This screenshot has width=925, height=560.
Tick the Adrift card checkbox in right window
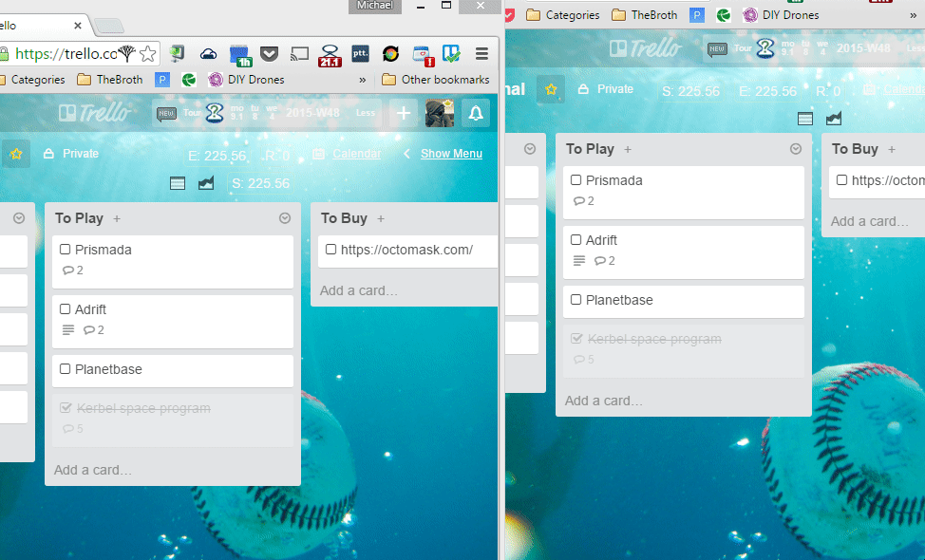[x=576, y=240]
